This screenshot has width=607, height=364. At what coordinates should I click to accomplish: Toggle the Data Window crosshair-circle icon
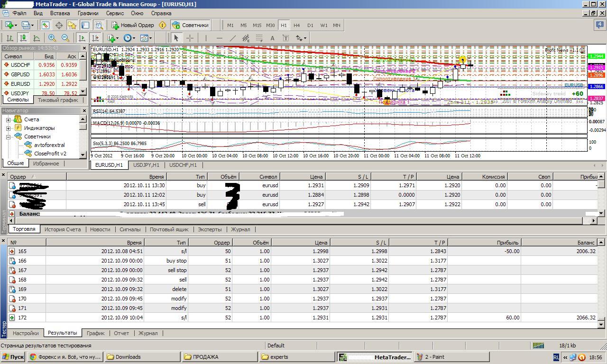point(59,25)
